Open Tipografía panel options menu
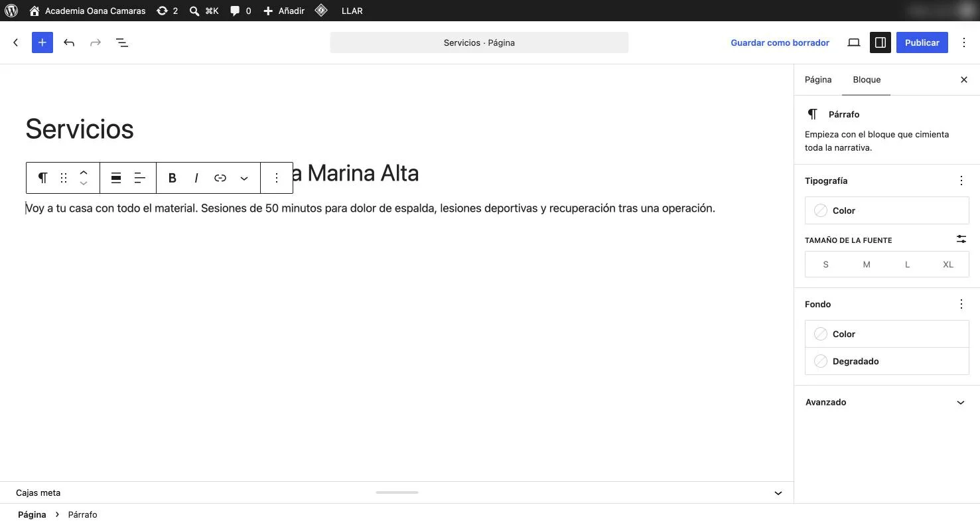The width and height of the screenshot is (980, 525). [x=961, y=181]
